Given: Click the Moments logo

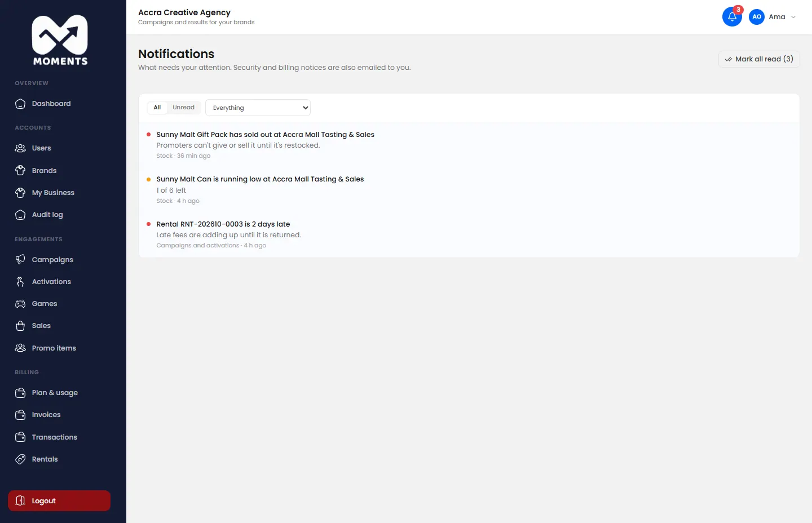Looking at the screenshot, I should click(x=60, y=40).
